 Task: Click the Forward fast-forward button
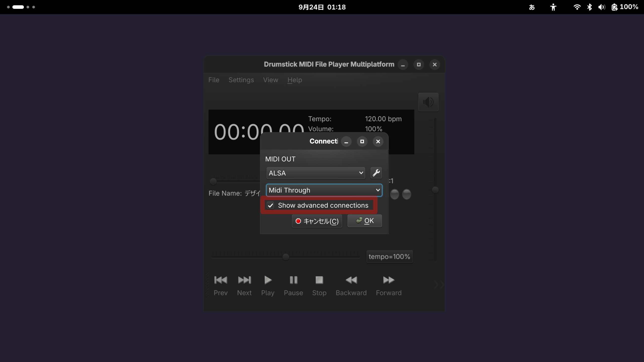click(x=389, y=286)
